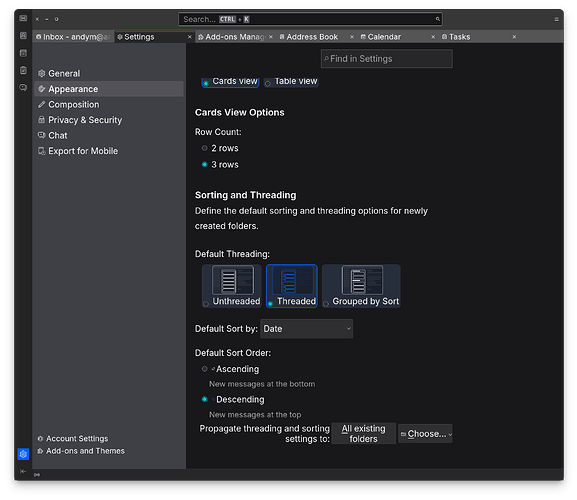Open the Choose... folder dropdown
Screen dimensions: 577x500
point(425,434)
